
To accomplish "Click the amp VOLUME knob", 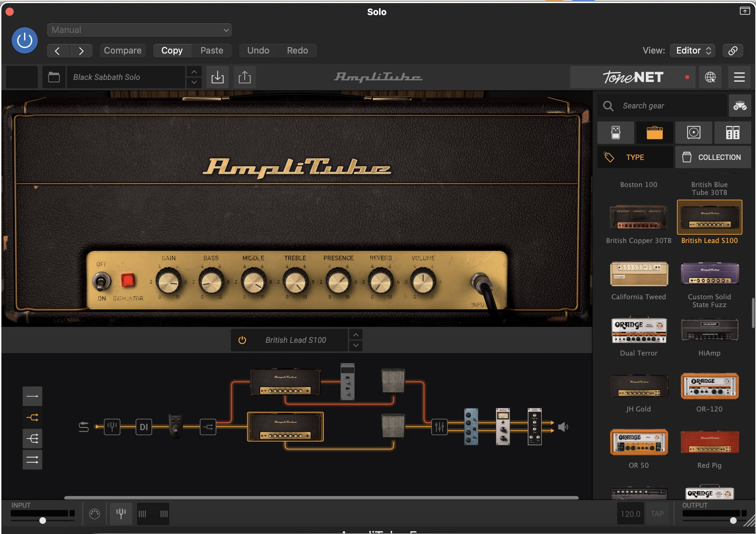I will coord(423,281).
